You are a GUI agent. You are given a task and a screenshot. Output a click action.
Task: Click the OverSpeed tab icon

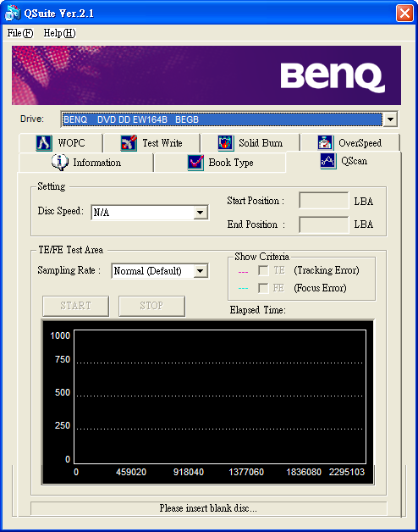click(x=325, y=143)
